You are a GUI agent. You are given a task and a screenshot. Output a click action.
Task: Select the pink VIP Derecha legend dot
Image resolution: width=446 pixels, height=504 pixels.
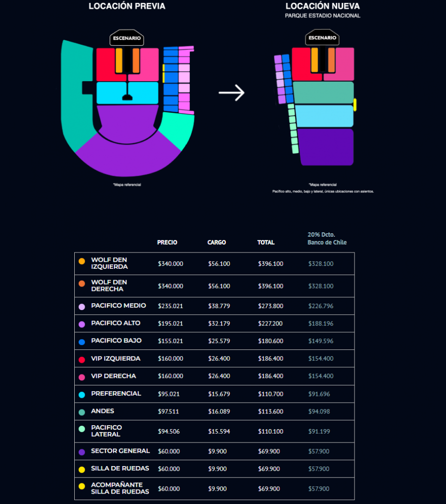click(x=82, y=378)
